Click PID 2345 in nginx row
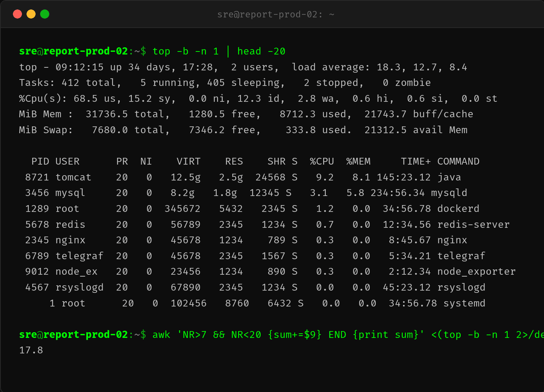 (x=37, y=240)
